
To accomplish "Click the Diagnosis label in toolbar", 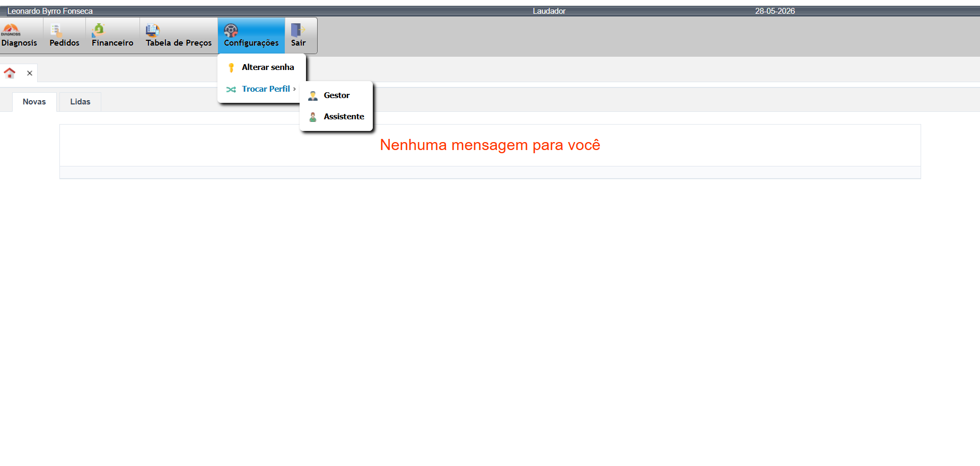I will pyautogui.click(x=19, y=43).
